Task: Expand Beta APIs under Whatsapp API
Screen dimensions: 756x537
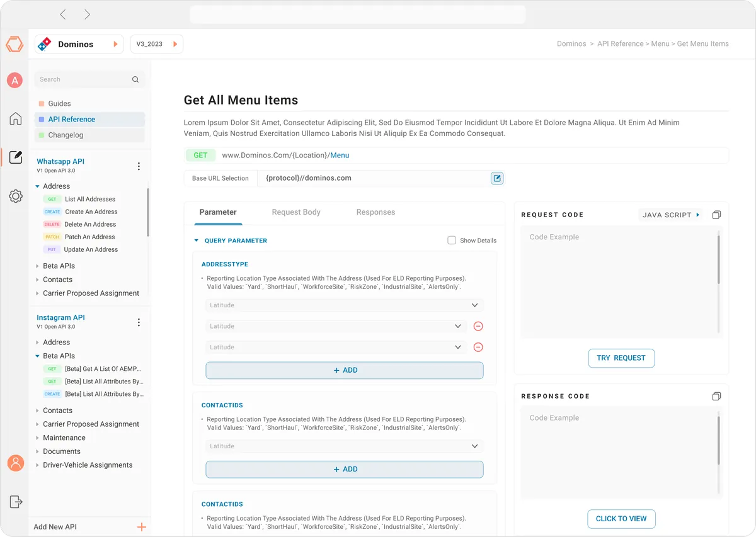Action: point(38,266)
